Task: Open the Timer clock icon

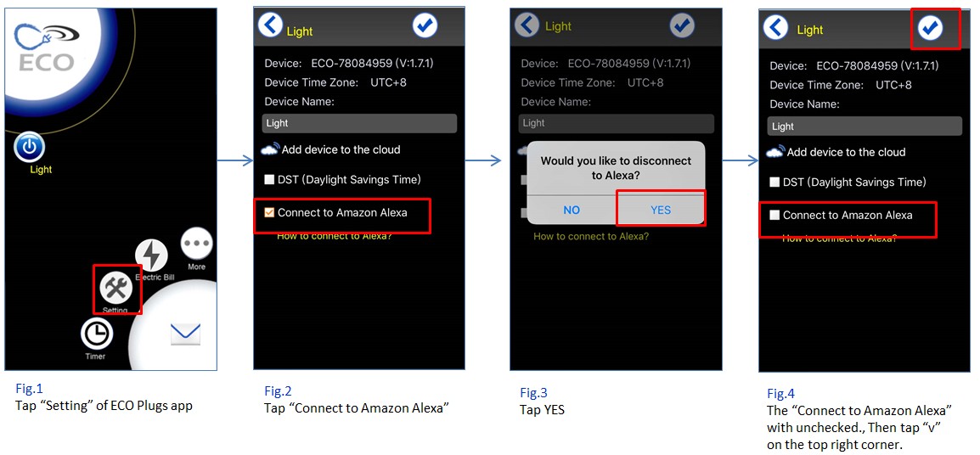Action: coord(97,334)
